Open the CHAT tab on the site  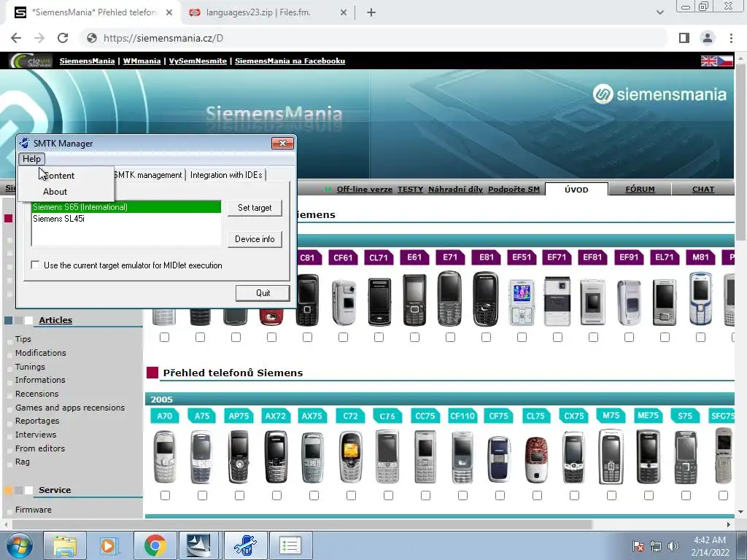(x=703, y=190)
